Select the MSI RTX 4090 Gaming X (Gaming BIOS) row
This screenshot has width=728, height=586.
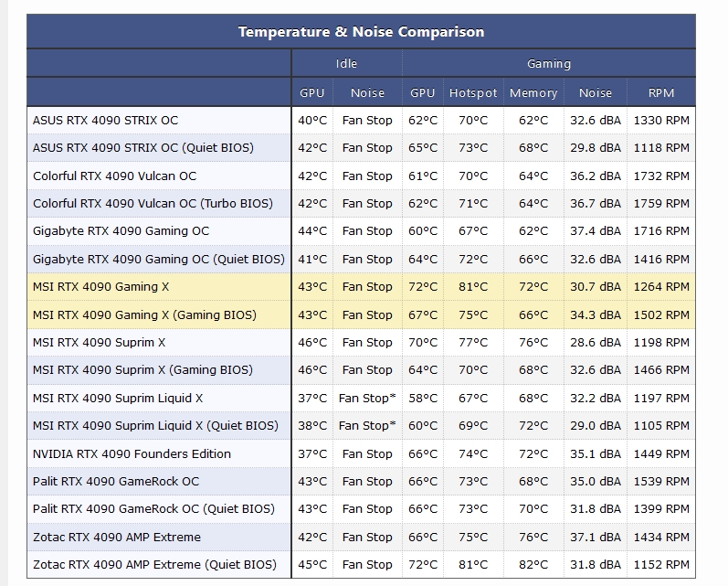[x=144, y=314]
